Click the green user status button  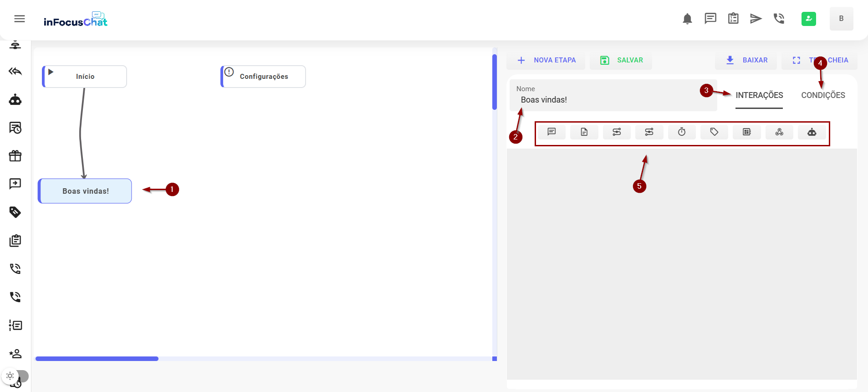[x=808, y=19]
